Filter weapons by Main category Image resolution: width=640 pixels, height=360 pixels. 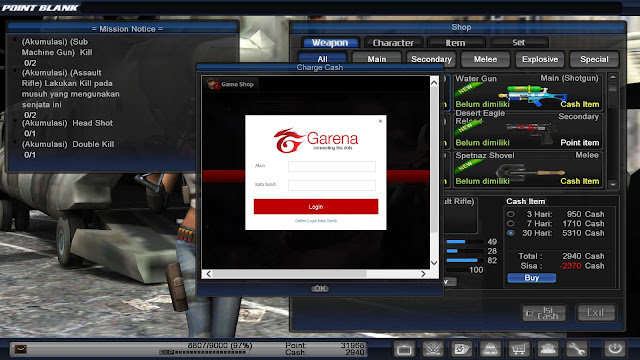376,59
